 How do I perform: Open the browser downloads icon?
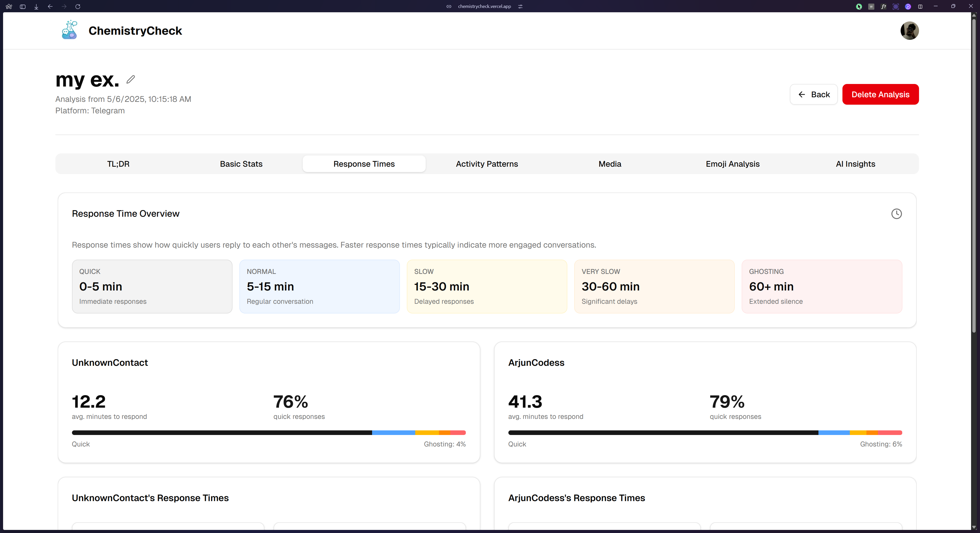click(36, 6)
